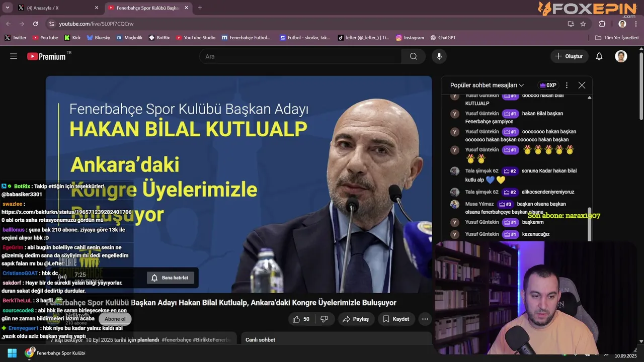
Task: Open the Windows Start menu
Action: [x=12, y=353]
